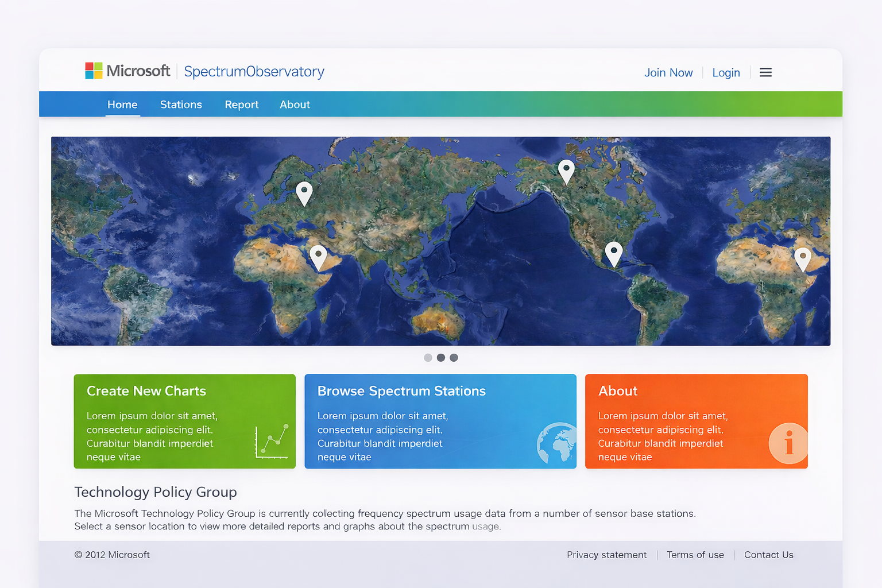882x588 pixels.
Task: Select the map pin near the Red Sea
Action: [318, 256]
